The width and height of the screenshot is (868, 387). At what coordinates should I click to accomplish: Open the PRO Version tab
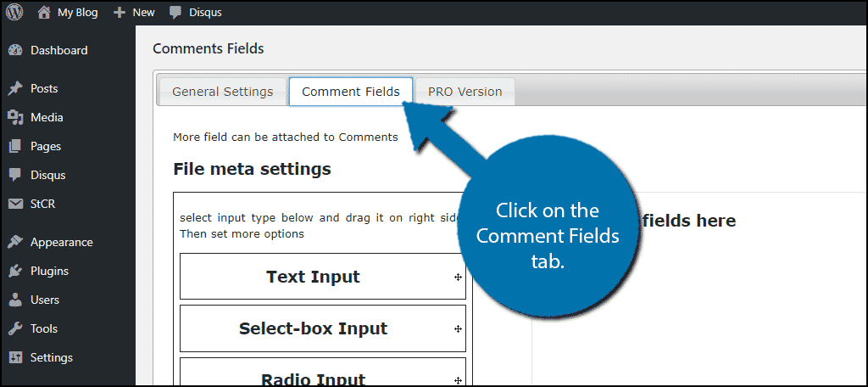(465, 92)
